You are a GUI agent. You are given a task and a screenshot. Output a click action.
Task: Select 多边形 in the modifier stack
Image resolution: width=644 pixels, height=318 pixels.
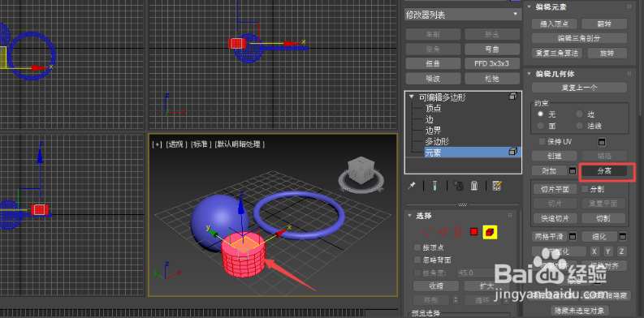437,142
